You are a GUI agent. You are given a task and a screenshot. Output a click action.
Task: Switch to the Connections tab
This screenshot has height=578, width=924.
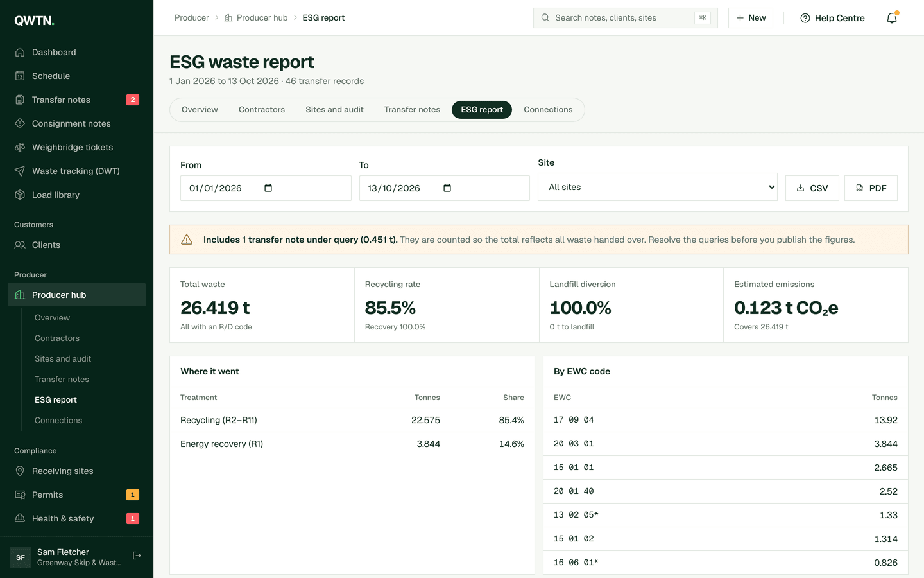548,110
